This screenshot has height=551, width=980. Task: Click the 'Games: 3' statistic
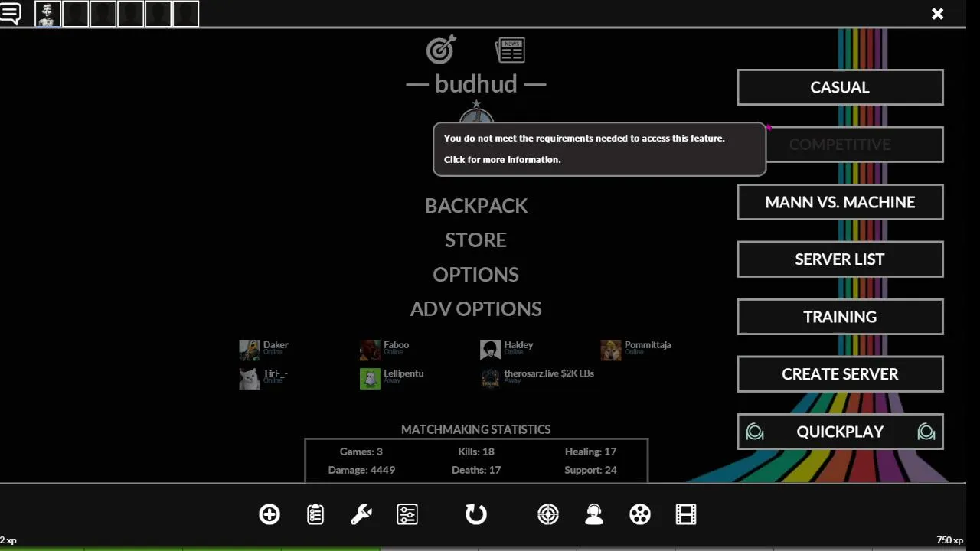coord(361,452)
